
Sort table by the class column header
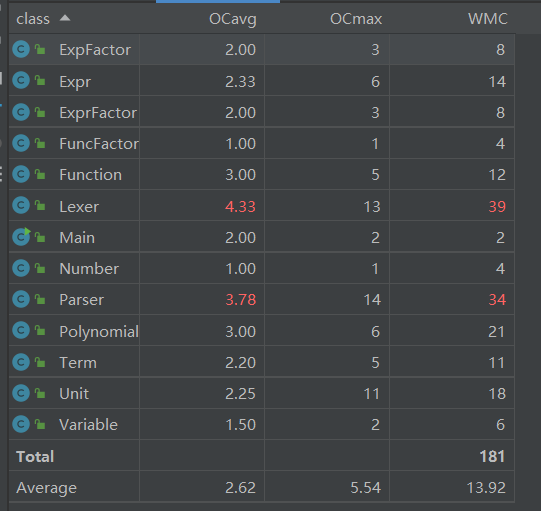pyautogui.click(x=33, y=19)
